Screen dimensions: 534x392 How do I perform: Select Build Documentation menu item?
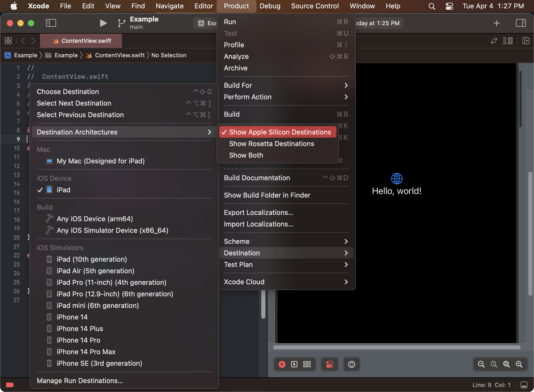(286, 178)
